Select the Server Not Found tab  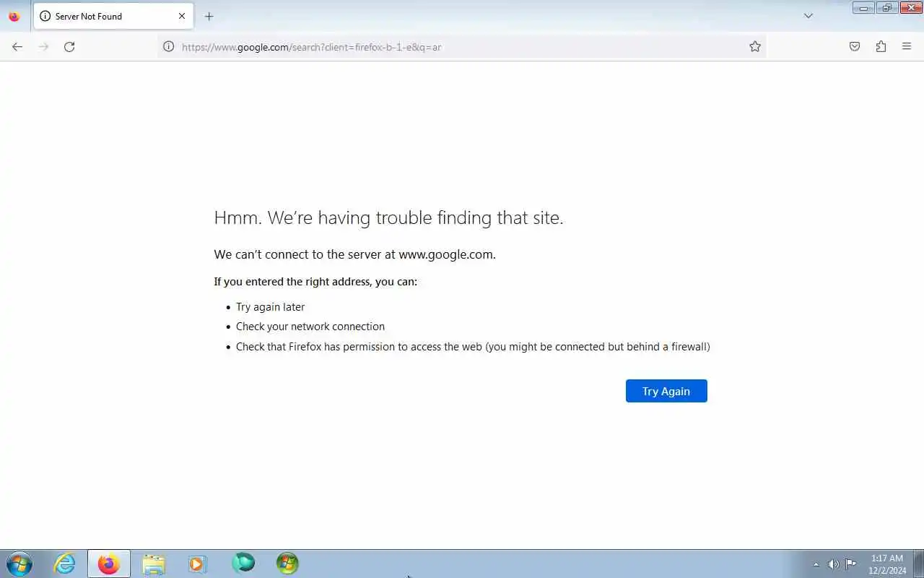tap(113, 16)
